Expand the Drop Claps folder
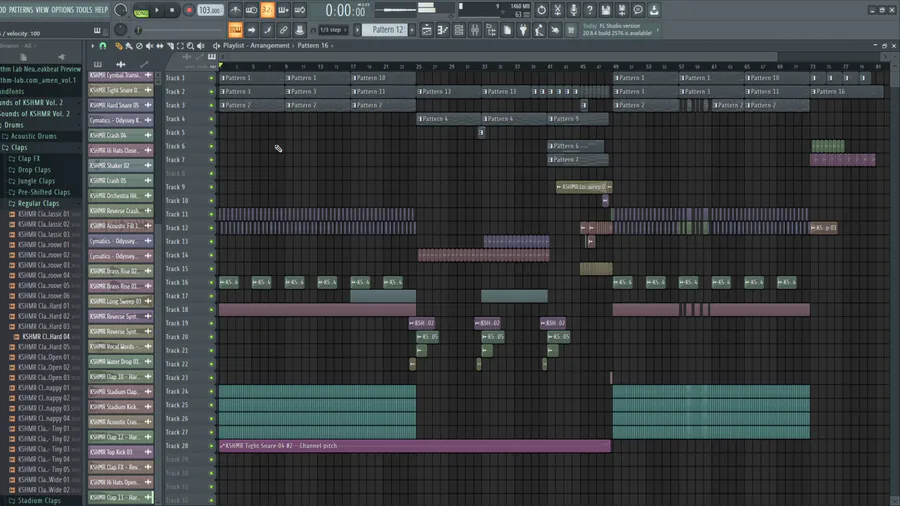The width and height of the screenshot is (900, 506). coord(34,170)
